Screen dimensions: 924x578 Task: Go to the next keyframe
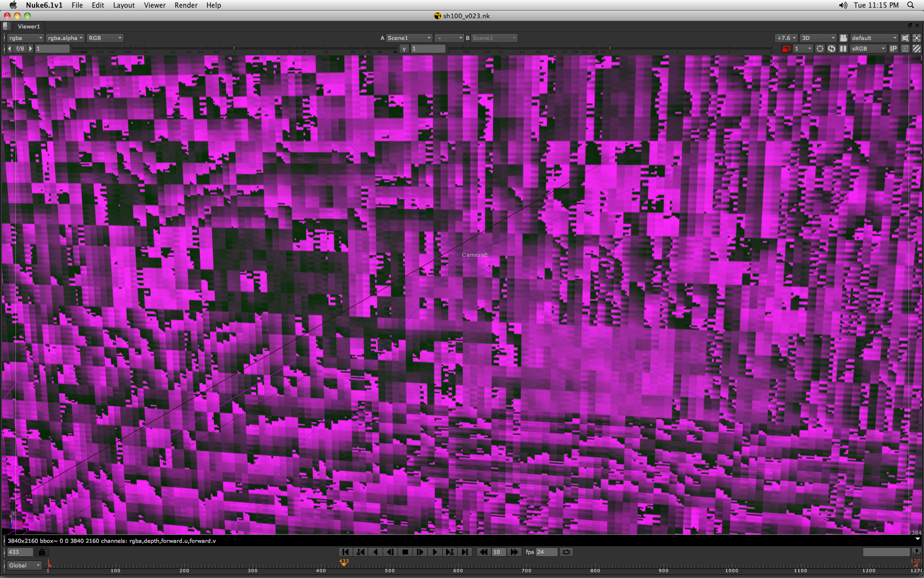(x=449, y=552)
